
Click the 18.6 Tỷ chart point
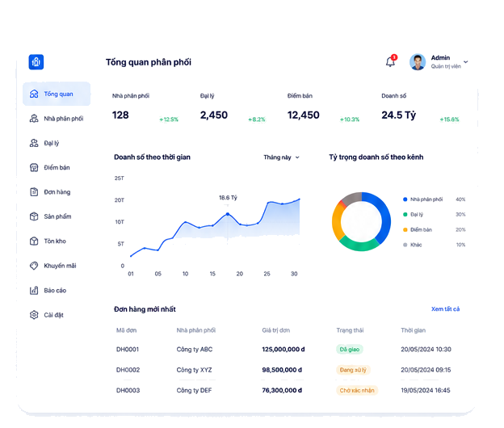click(228, 214)
